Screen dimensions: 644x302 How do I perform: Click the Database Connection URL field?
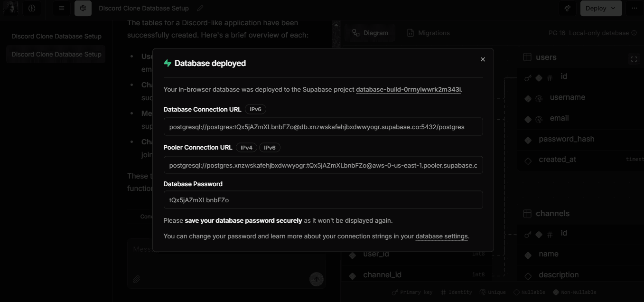[323, 127]
